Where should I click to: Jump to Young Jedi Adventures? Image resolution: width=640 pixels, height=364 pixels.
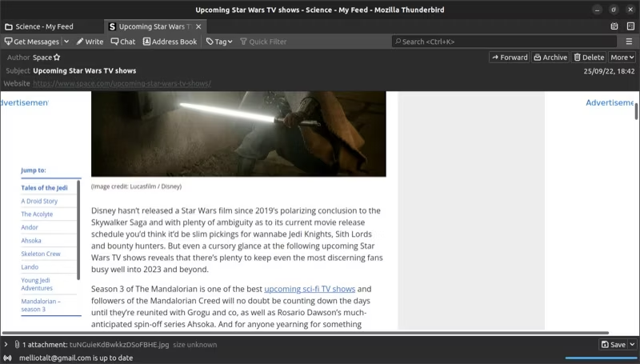[x=37, y=284]
